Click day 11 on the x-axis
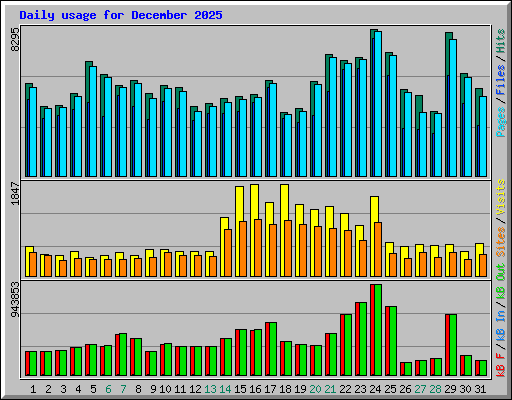Viewport: 512px width, 400px height. click(180, 389)
